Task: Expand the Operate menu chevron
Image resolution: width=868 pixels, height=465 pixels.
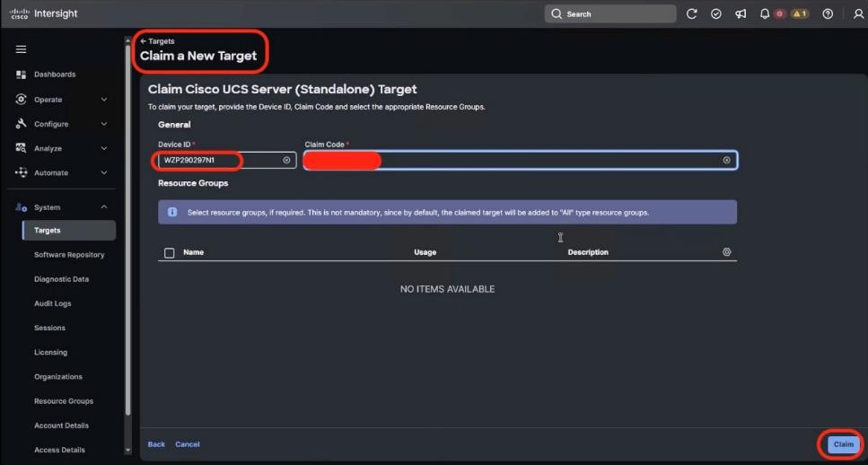Action: pos(104,100)
